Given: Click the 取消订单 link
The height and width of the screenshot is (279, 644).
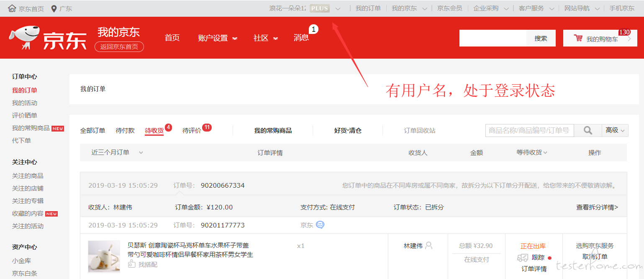Looking at the screenshot, I should click(595, 257).
